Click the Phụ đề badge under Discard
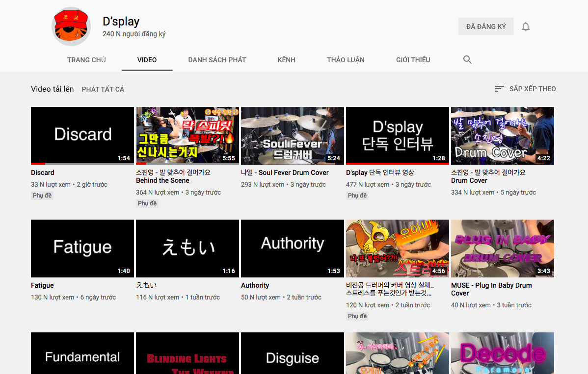Screen dimensions: 588x374 (42, 196)
